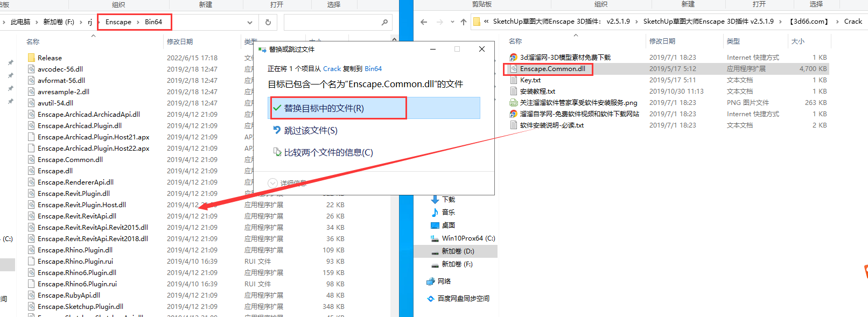Viewport: 868px width, 317px height.
Task: Go forward in the right Explorer window
Action: [440, 22]
